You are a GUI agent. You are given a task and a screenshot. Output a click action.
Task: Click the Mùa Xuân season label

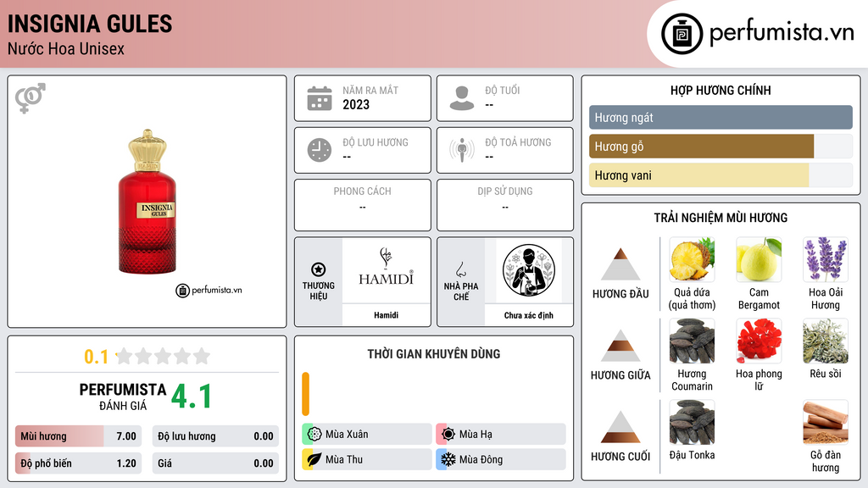click(347, 435)
